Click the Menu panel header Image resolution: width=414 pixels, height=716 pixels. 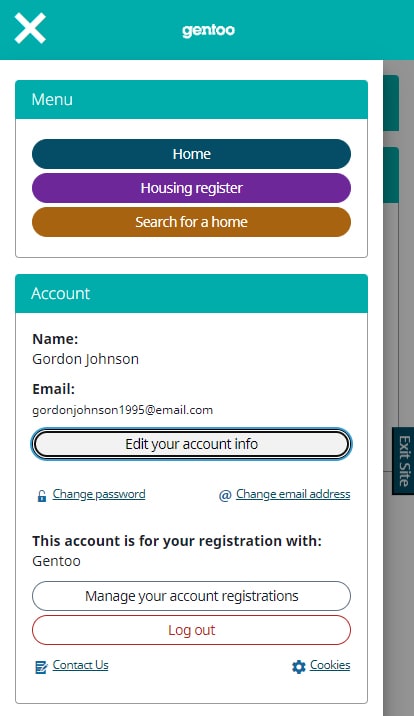pos(191,100)
